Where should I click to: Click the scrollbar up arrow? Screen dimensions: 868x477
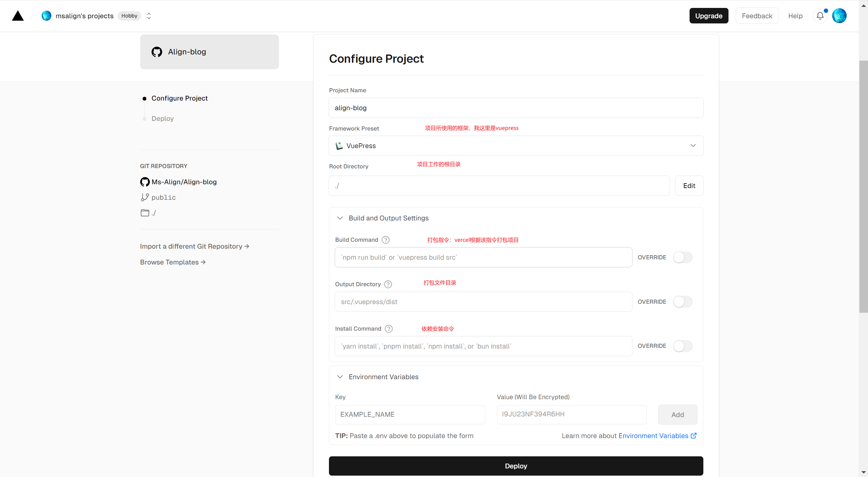coord(863,6)
